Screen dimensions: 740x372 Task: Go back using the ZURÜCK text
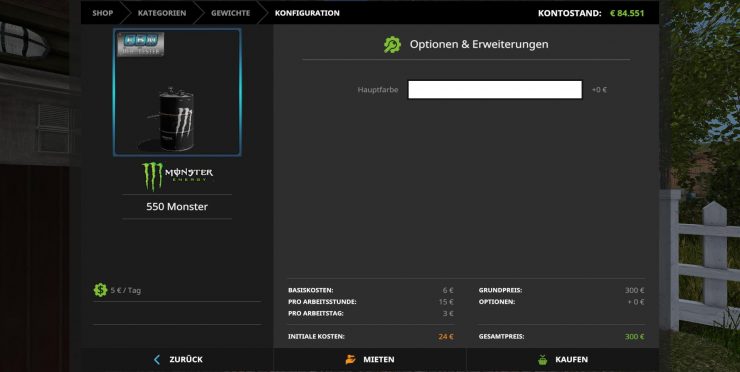[186, 360]
